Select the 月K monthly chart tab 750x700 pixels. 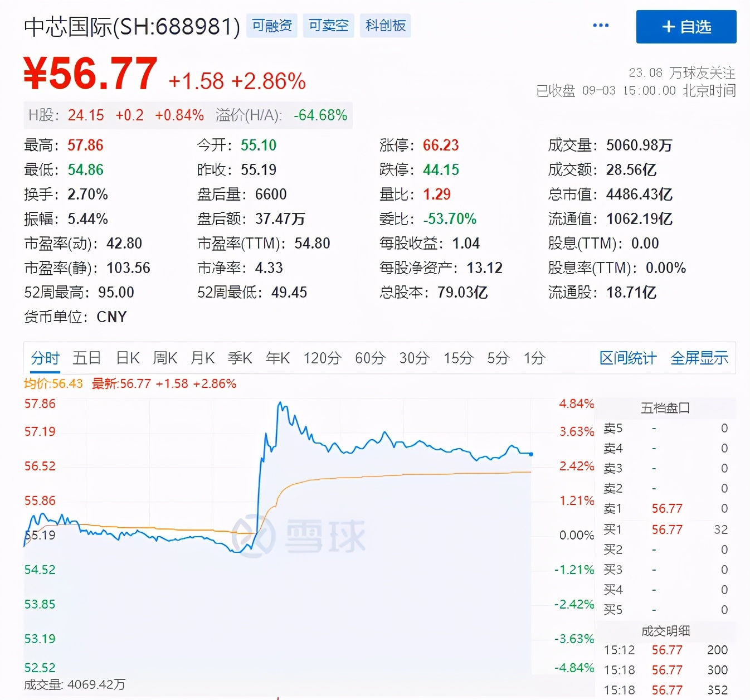[x=202, y=358]
